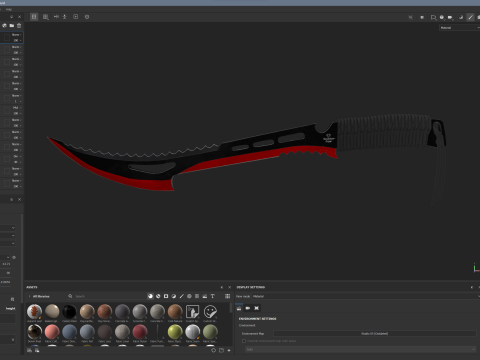Select the selected top layer's thumbnail
Image resolution: width=480 pixels, height=360 pixels.
pyautogui.click(x=6, y=38)
